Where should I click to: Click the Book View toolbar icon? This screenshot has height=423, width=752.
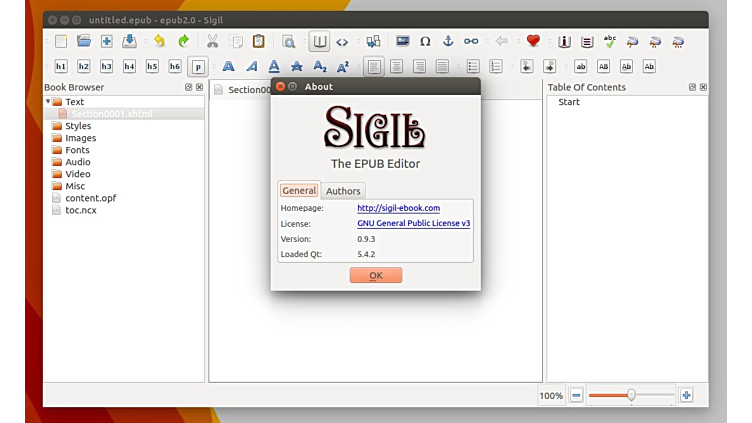319,41
